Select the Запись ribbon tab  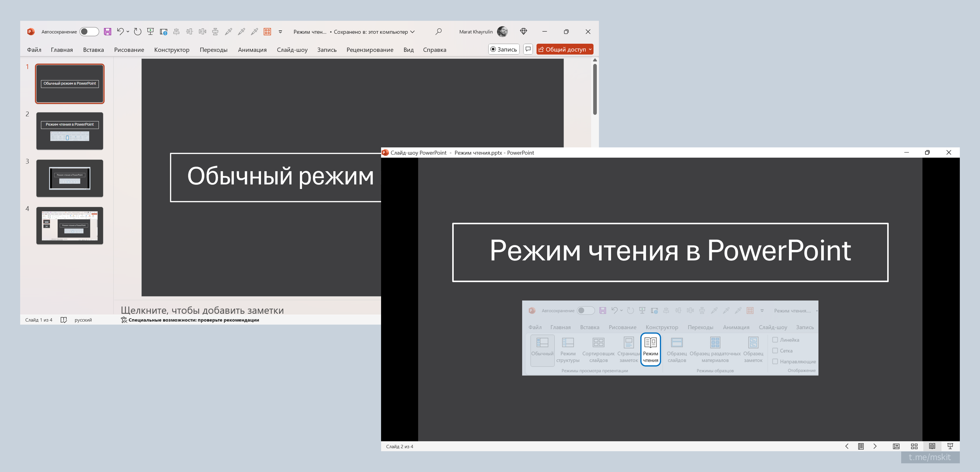click(327, 50)
